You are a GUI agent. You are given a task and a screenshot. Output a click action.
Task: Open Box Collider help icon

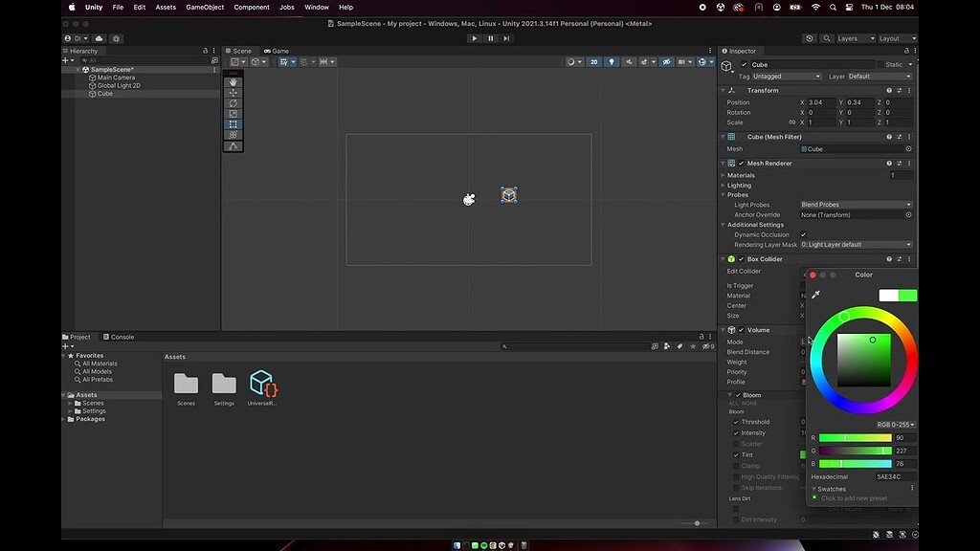(889, 258)
